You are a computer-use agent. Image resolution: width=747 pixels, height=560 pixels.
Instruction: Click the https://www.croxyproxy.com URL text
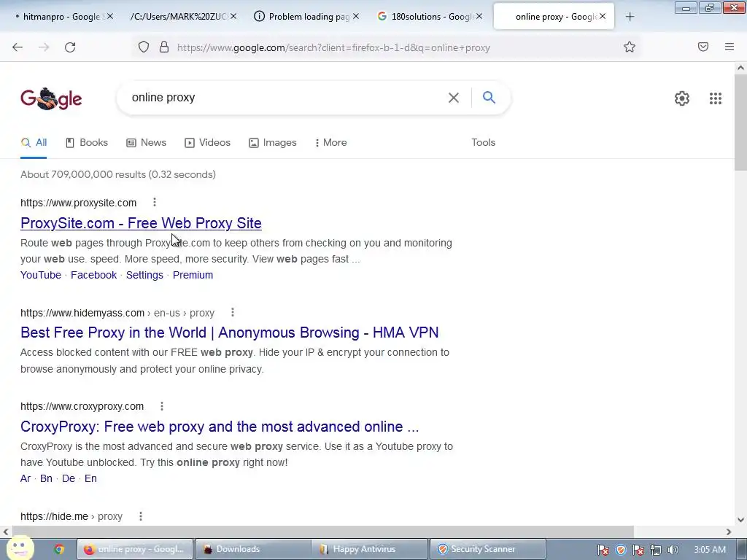[82, 406]
